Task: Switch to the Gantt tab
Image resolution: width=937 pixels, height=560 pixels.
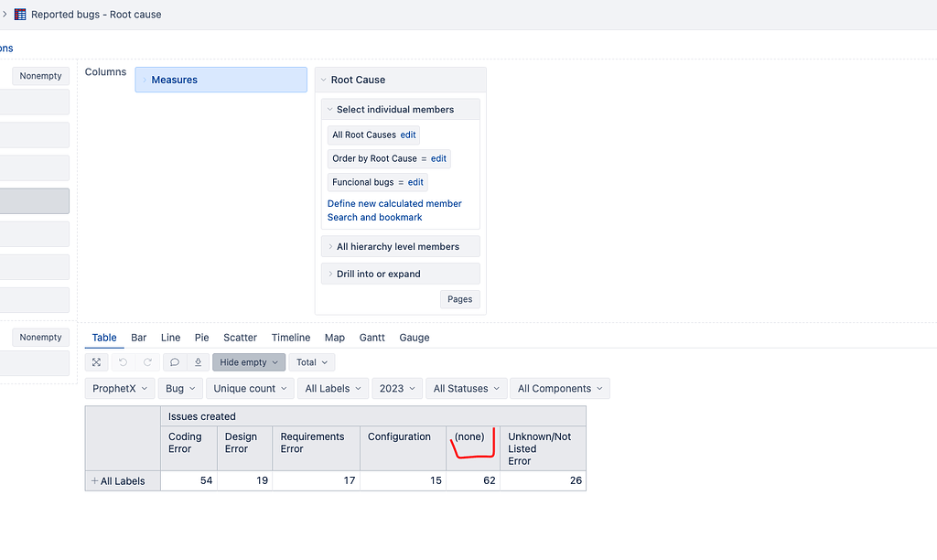Action: click(x=372, y=338)
